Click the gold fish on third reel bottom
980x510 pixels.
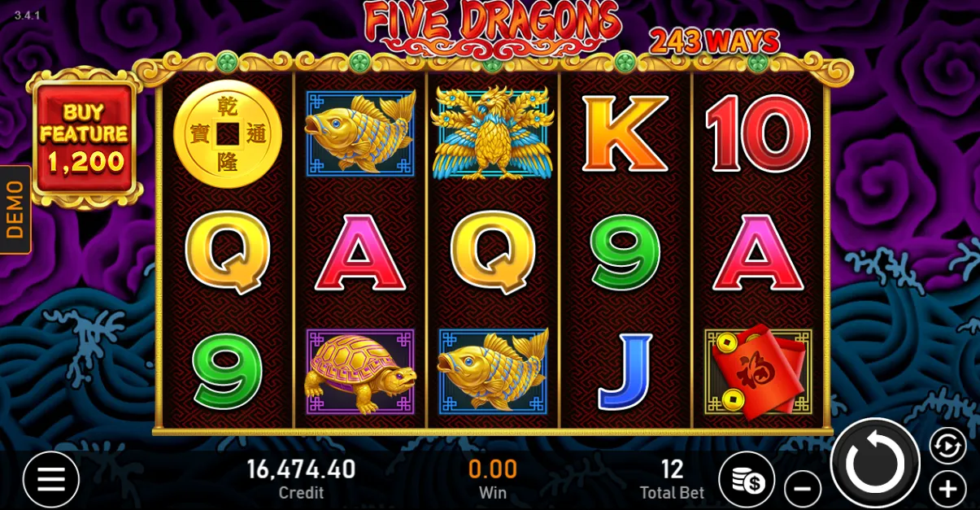(x=493, y=372)
